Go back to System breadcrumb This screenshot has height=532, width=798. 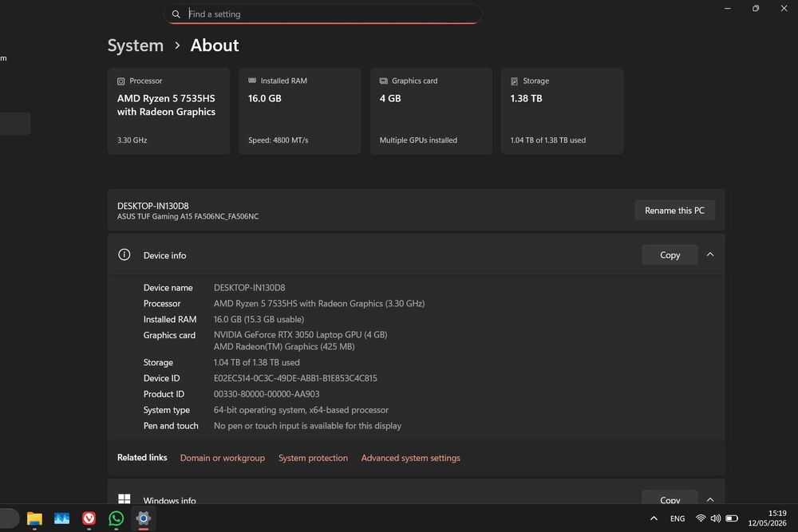[136, 45]
